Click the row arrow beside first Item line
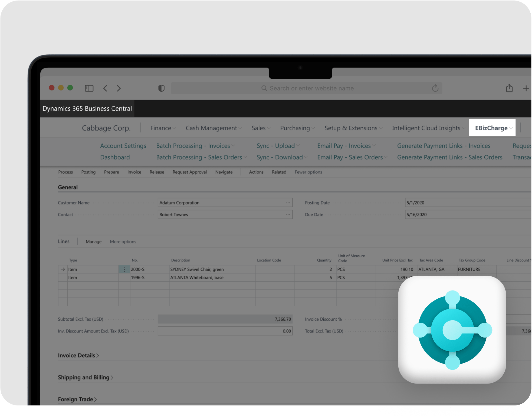 (63, 269)
